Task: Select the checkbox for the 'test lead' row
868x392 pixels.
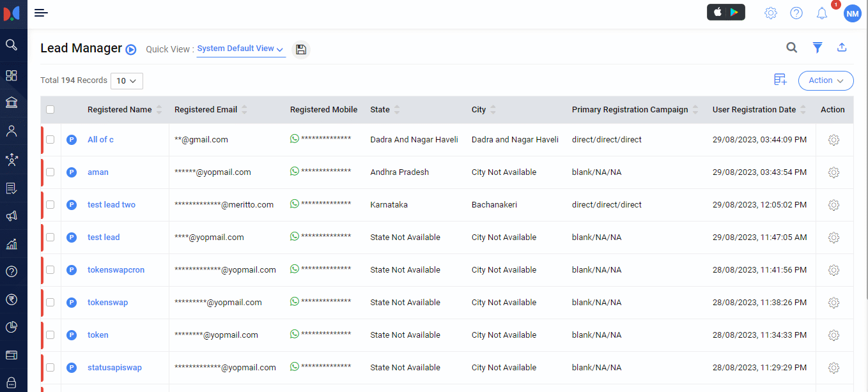Action: click(50, 237)
